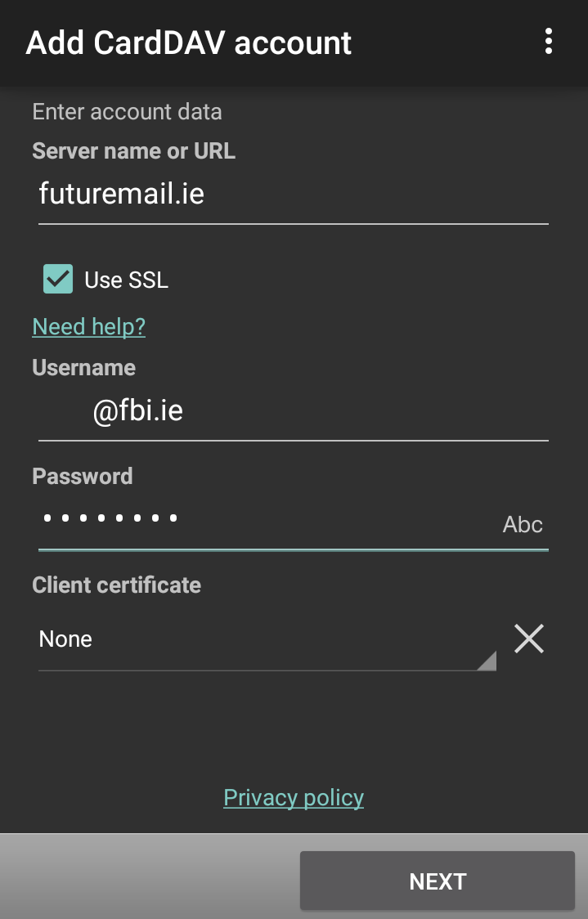The image size is (588, 919).
Task: Focus the Username field with @fbi.ie
Action: coord(294,411)
